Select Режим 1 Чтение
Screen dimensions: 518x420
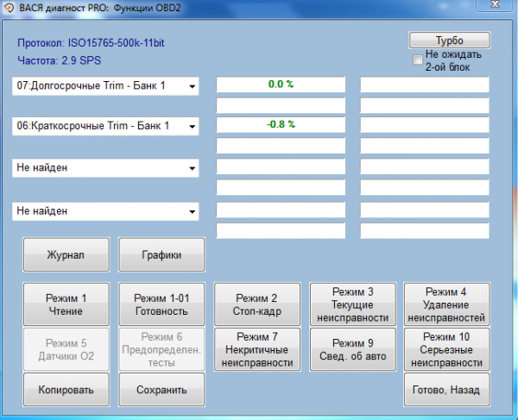[66, 304]
